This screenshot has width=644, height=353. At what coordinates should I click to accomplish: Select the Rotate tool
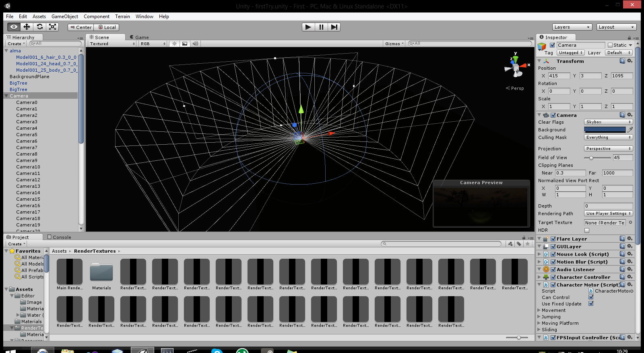(39, 27)
